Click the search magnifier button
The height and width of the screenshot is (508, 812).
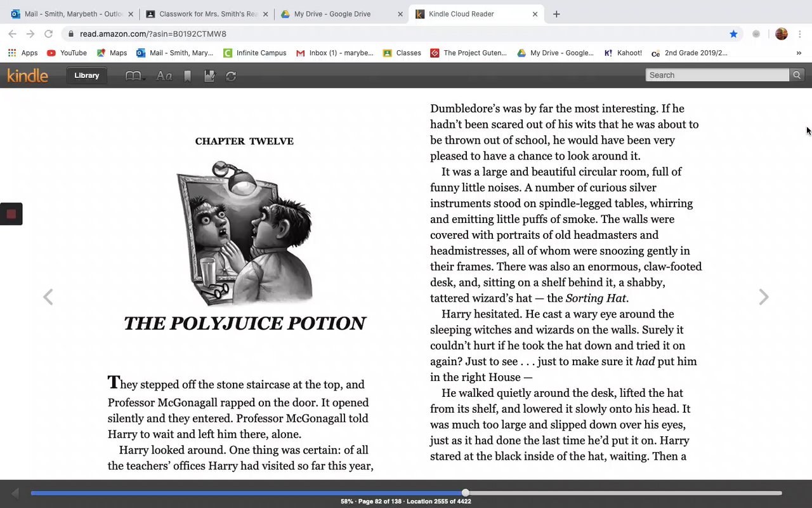[x=797, y=75]
